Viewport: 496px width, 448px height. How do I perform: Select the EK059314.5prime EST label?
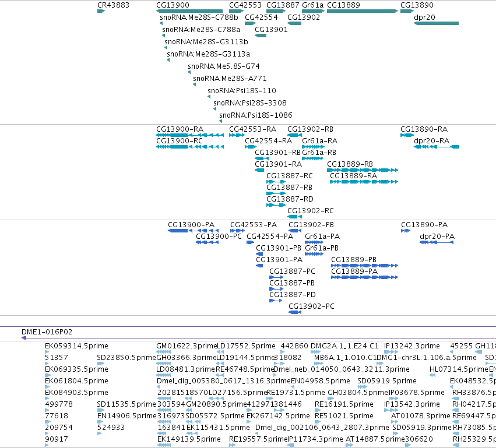click(76, 346)
